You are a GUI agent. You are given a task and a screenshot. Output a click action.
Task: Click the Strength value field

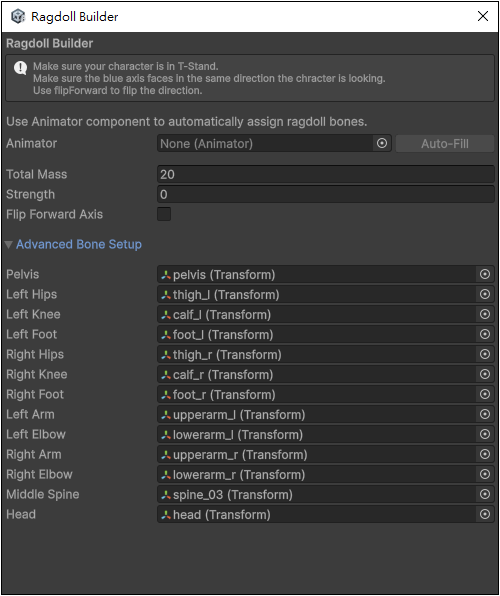click(x=326, y=194)
